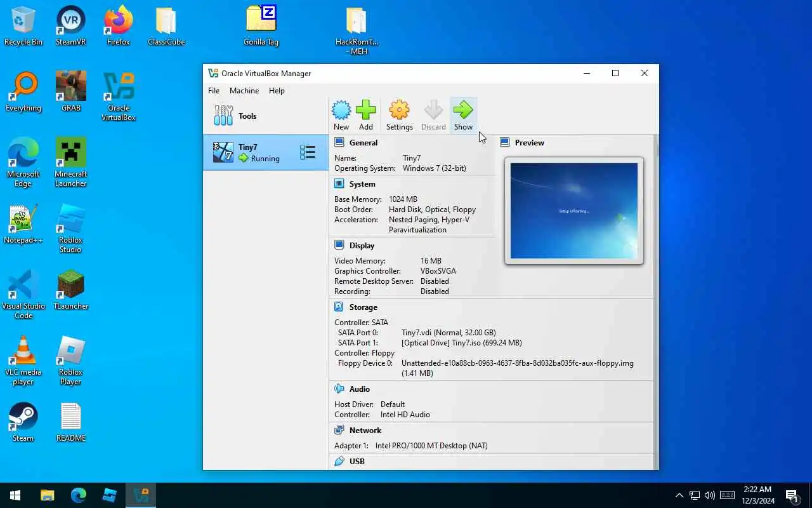Open the Windows Start menu

[x=15, y=495]
